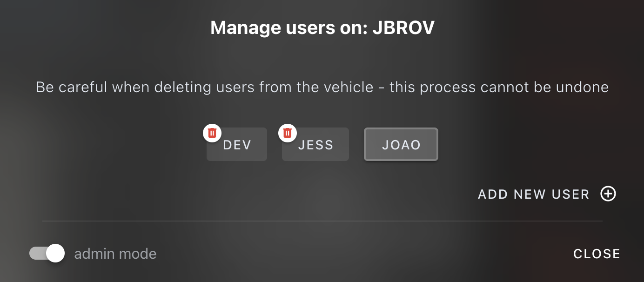Delete the DEV user via its red delete icon

pyautogui.click(x=212, y=133)
